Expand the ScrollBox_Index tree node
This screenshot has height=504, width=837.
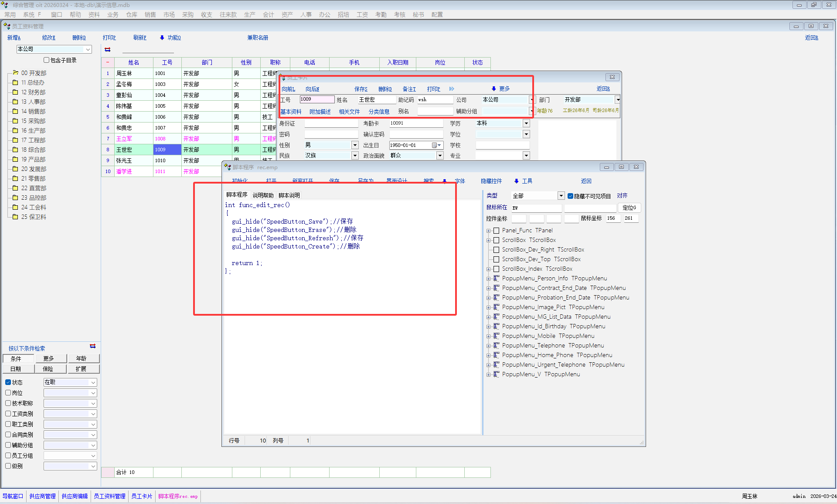[x=489, y=269]
